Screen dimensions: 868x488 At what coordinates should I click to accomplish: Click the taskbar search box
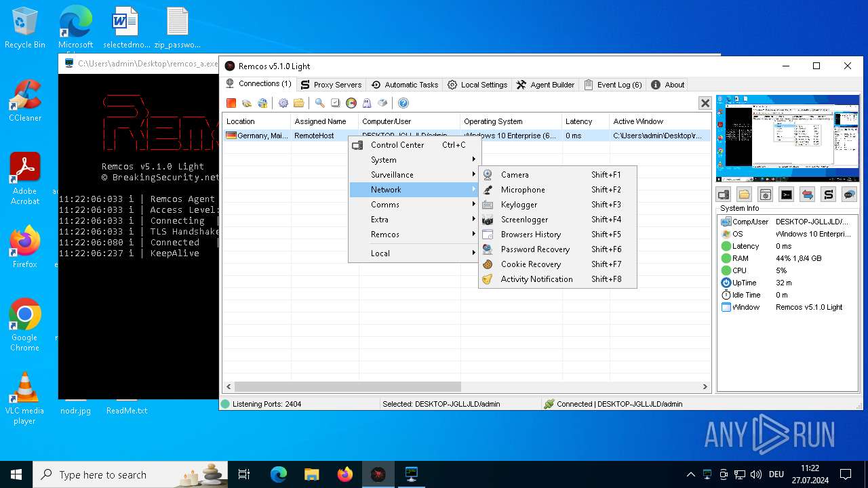pos(130,474)
